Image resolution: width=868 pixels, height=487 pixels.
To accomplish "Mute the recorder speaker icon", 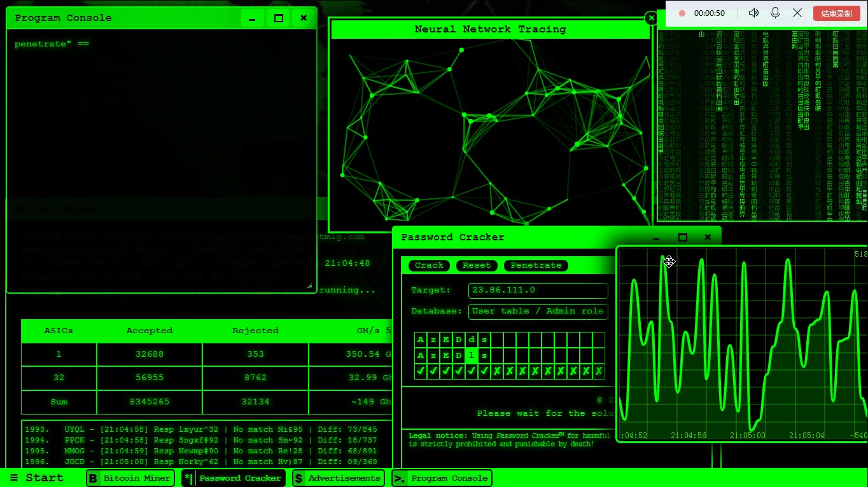I will click(753, 13).
